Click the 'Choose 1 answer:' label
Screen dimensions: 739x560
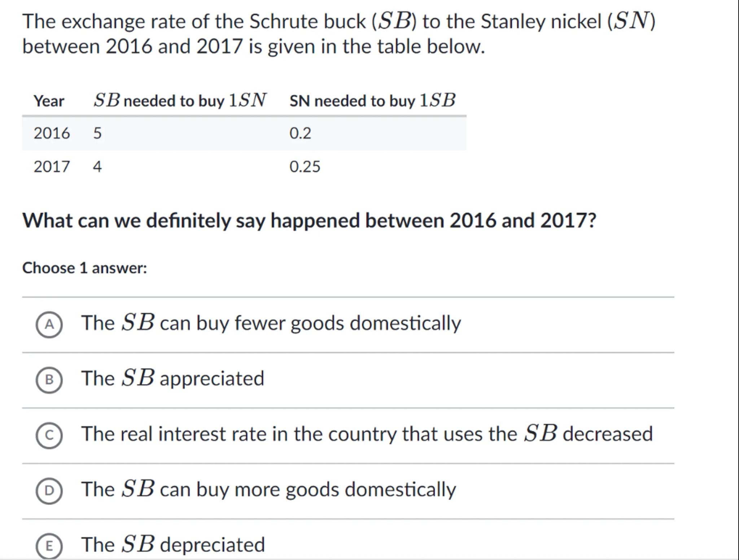coord(85,268)
